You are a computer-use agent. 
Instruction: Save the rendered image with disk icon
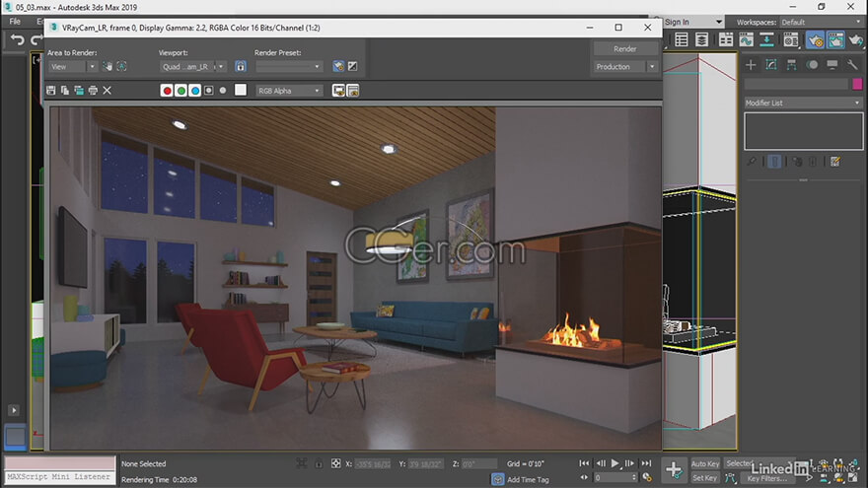[51, 90]
